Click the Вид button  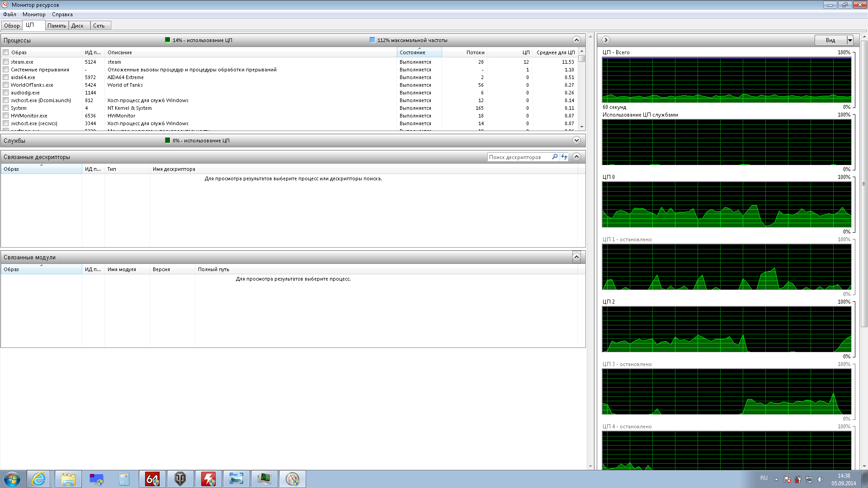tap(831, 40)
